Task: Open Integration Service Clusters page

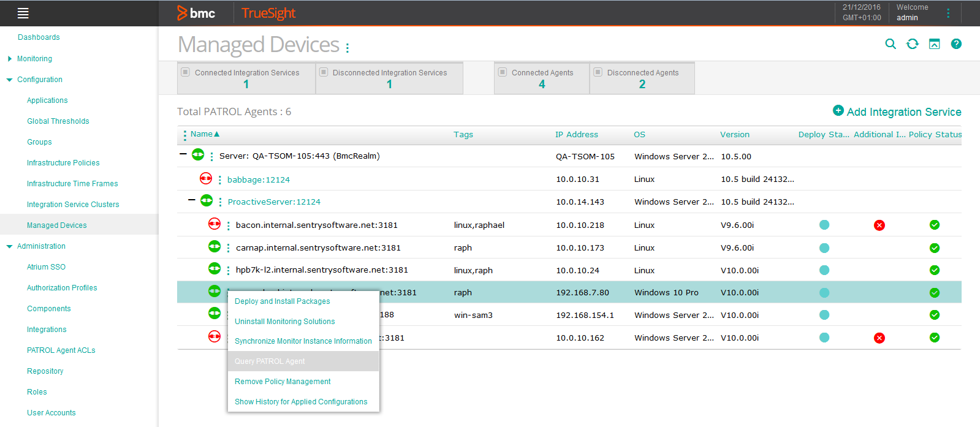Action: pyautogui.click(x=73, y=205)
